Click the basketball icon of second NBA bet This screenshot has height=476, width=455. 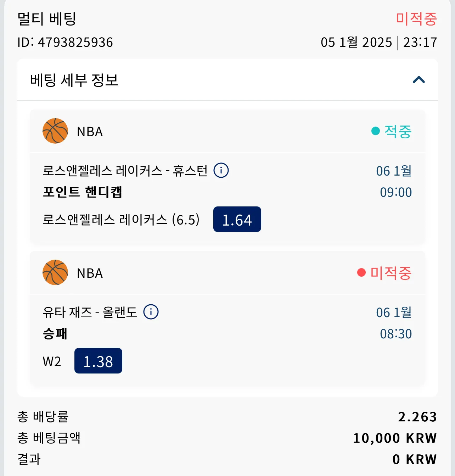click(x=55, y=272)
